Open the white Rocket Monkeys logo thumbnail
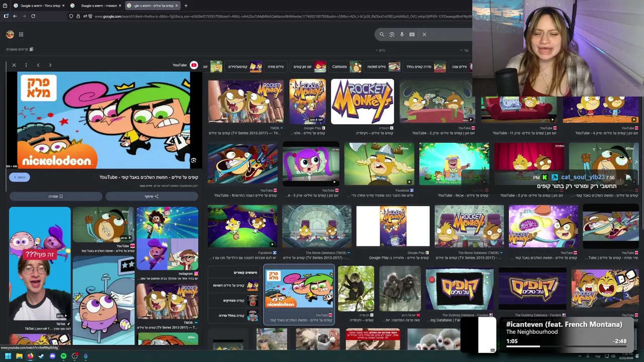Screen dimensions: 644x362 [x=362, y=102]
